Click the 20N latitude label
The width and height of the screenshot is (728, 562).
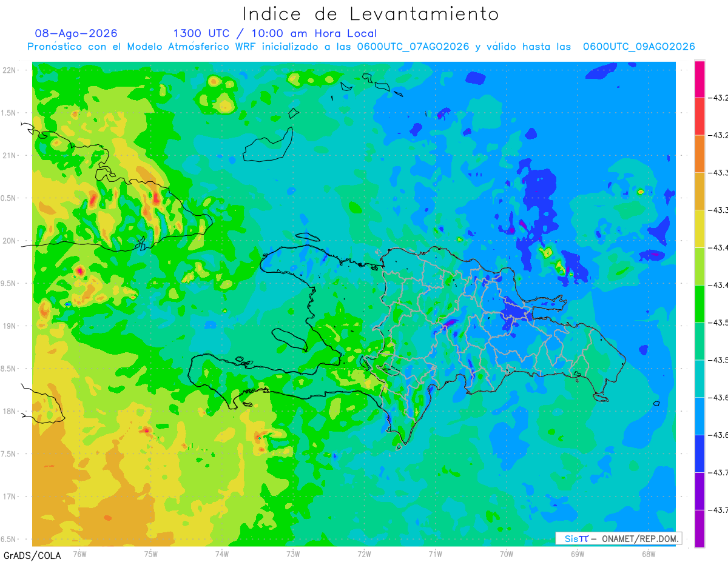[x=9, y=241]
